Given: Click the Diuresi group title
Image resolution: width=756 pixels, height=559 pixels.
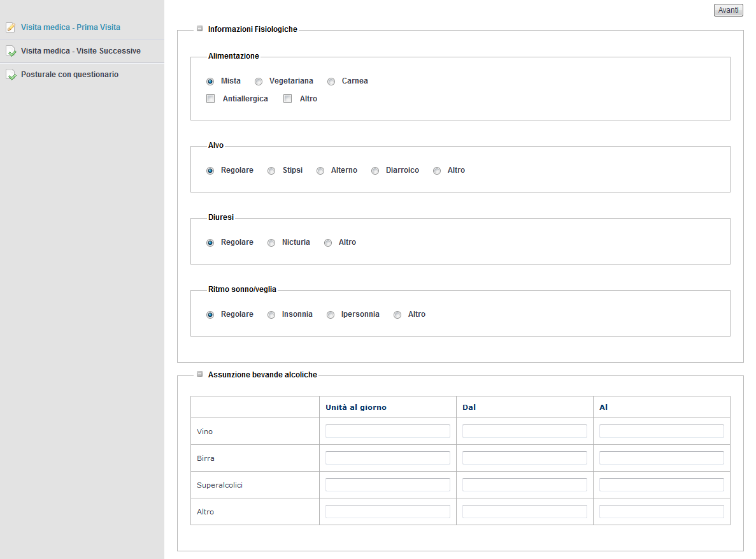Looking at the screenshot, I should [221, 217].
